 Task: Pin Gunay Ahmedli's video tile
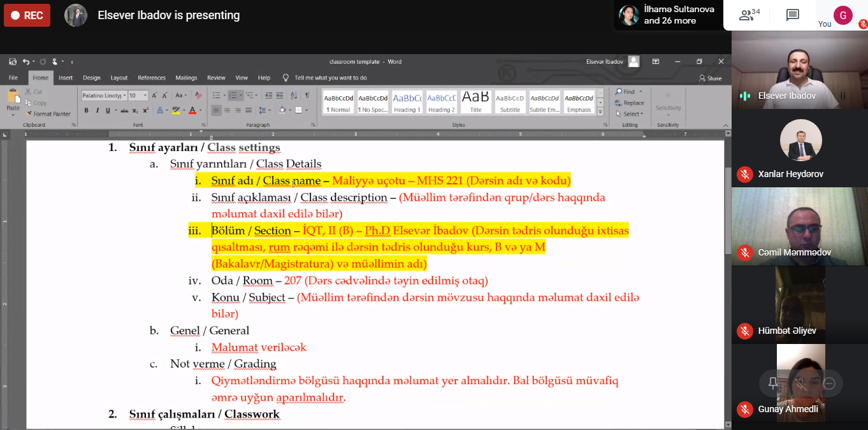click(x=773, y=383)
